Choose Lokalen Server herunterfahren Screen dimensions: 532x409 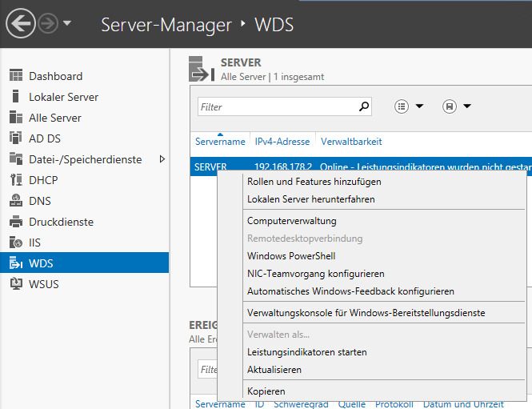310,199
